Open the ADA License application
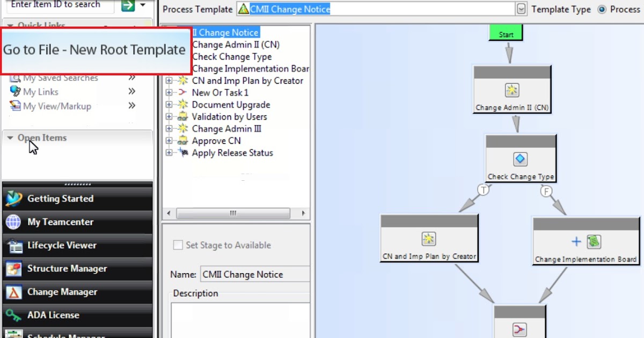The image size is (644, 338). (x=77, y=315)
